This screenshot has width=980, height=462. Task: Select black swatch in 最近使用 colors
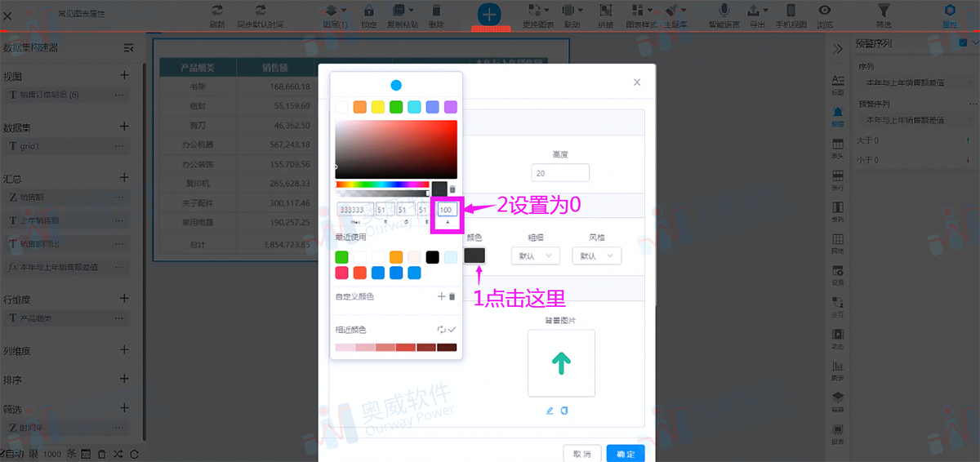(433, 257)
